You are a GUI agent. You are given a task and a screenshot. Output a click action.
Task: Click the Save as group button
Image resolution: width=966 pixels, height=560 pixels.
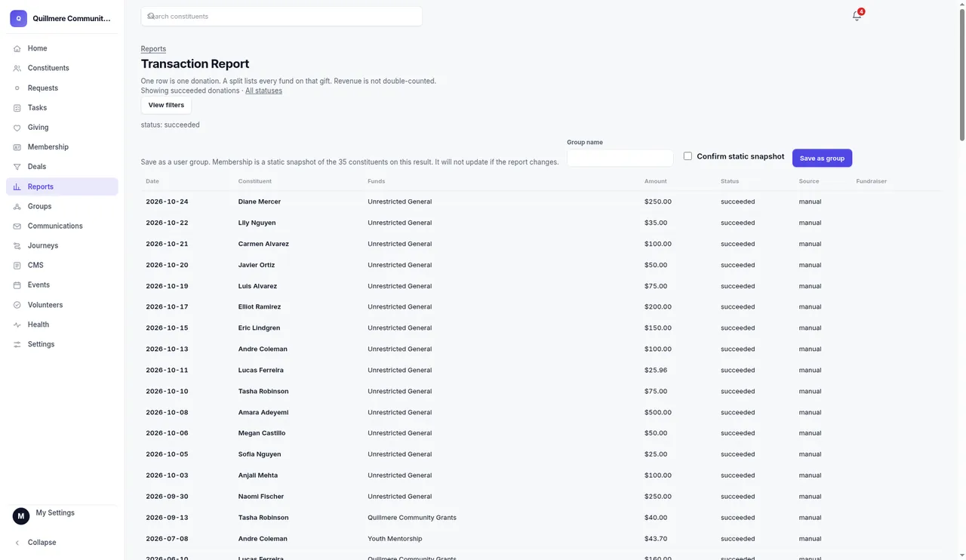(822, 158)
